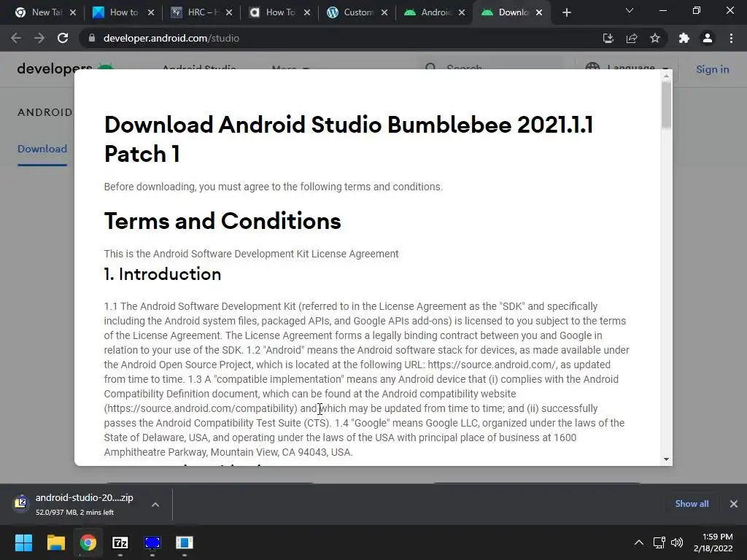Open the Chrome profile avatar

pos(708,38)
